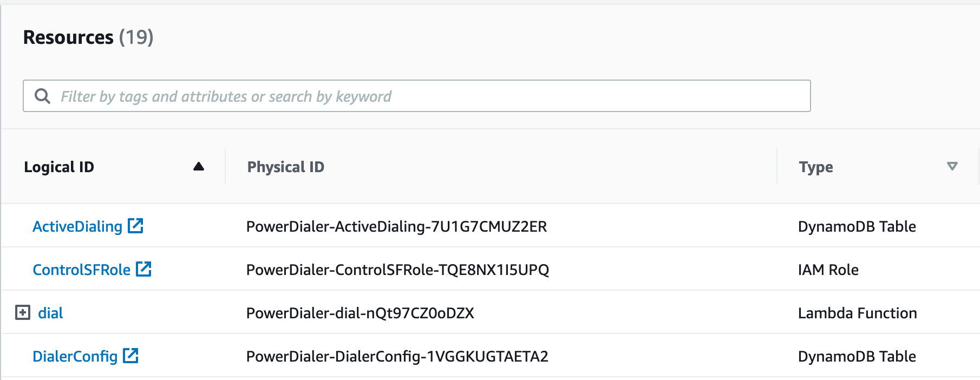The width and height of the screenshot is (980, 380).
Task: Open the dial Lambda function link
Action: click(x=50, y=313)
